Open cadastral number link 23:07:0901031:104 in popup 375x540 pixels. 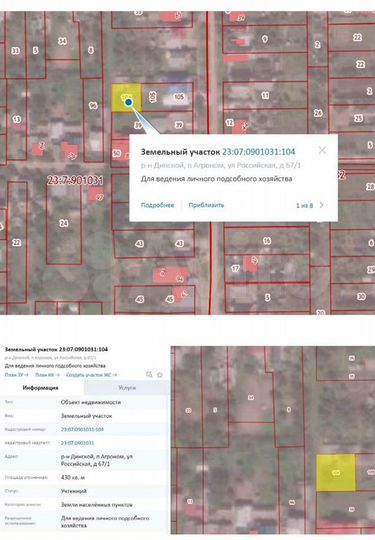tap(259, 152)
